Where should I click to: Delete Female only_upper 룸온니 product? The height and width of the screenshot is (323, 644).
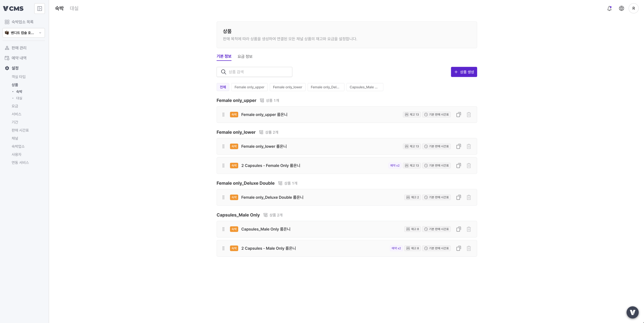tap(469, 114)
